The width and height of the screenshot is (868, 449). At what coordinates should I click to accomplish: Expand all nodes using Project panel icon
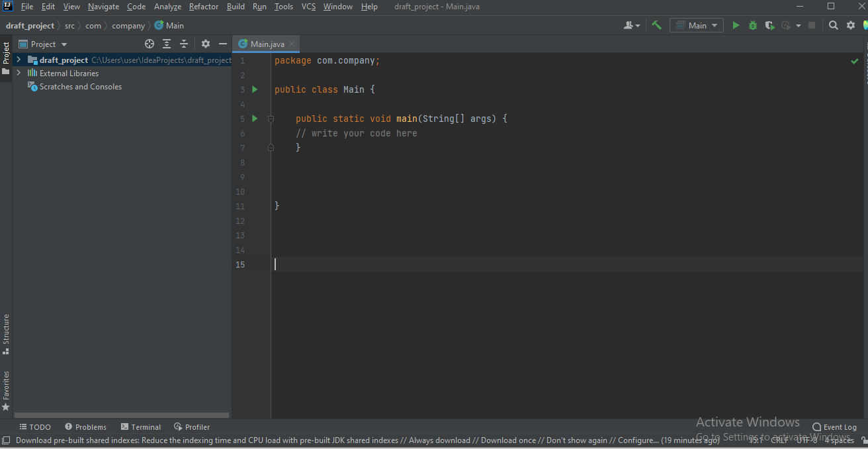pos(166,44)
